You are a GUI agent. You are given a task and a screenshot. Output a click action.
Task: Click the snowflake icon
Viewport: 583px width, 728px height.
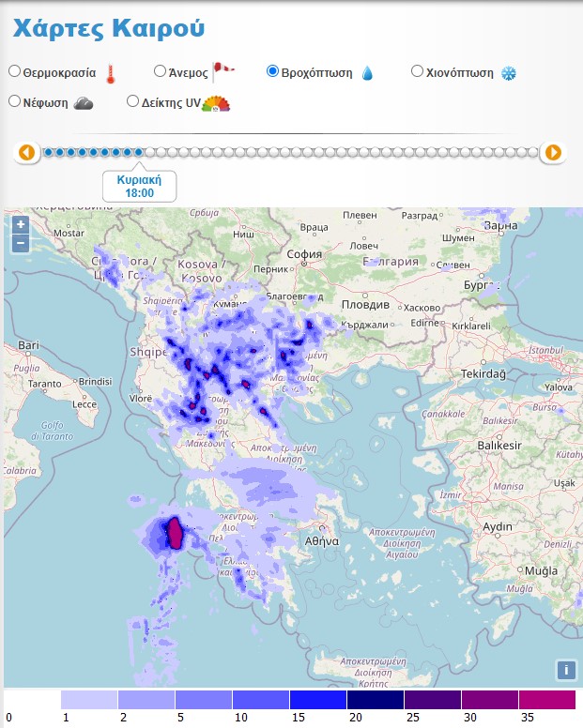coord(509,73)
